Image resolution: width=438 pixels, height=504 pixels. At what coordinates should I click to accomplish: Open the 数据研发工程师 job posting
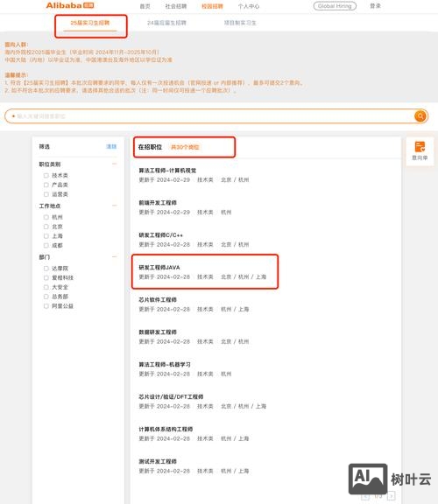coord(158,332)
